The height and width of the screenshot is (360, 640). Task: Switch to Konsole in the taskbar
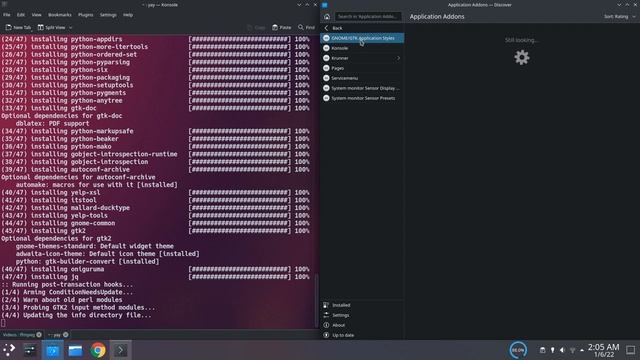120,350
